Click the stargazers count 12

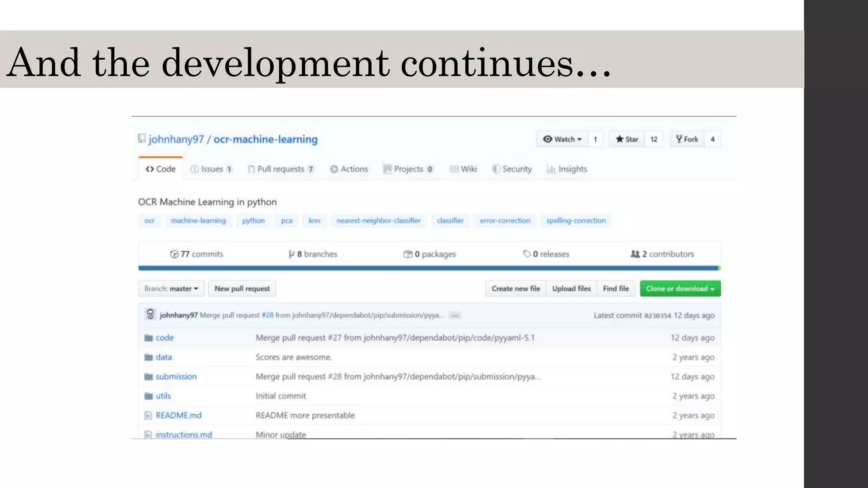[654, 139]
